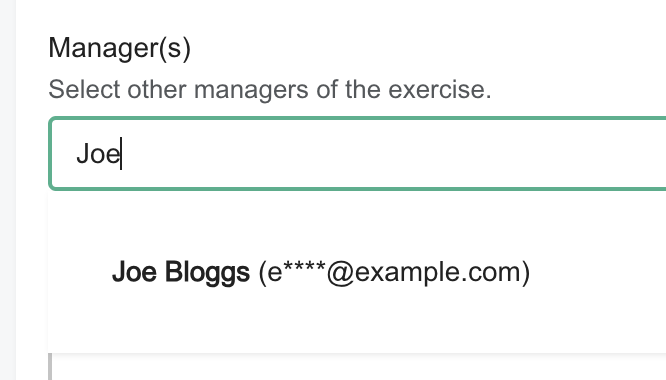The height and width of the screenshot is (380, 666).
Task: Click the word 'managers' in the hint text
Action: click(x=251, y=90)
